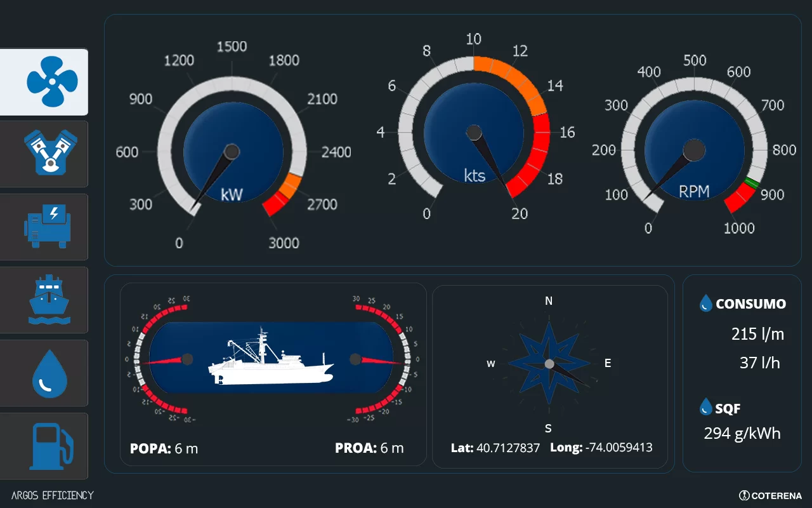812x508 pixels.
Task: Click the COTERENA logo
Action: point(770,495)
